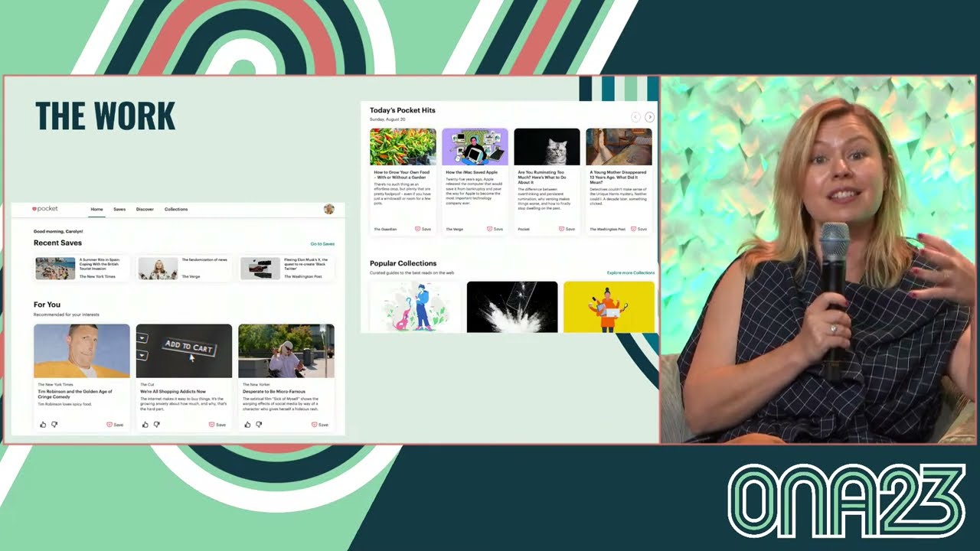Like the We're All Shopping Addicts article
The width and height of the screenshot is (980, 551).
click(x=145, y=424)
